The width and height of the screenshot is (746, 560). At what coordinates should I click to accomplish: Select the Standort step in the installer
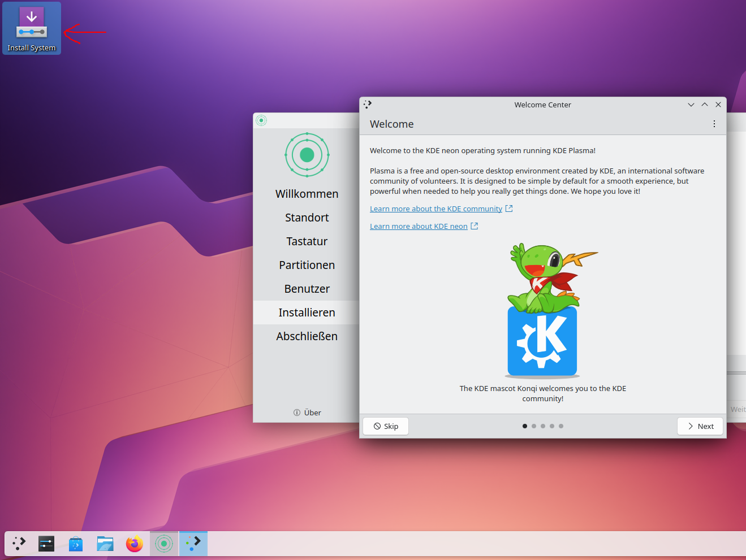pyautogui.click(x=307, y=218)
